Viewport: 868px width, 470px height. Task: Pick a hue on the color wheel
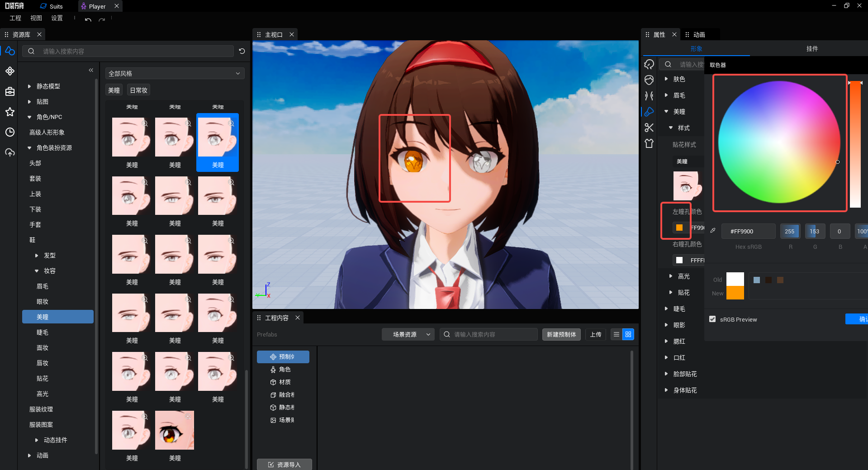779,142
